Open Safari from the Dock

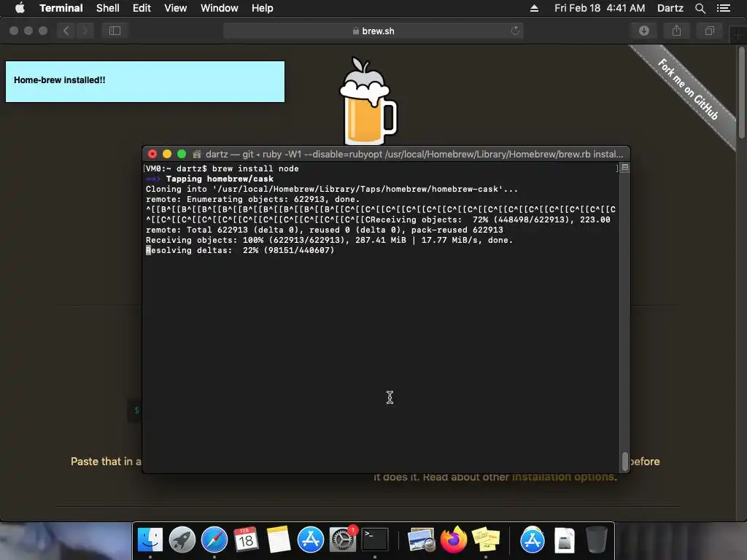214,540
